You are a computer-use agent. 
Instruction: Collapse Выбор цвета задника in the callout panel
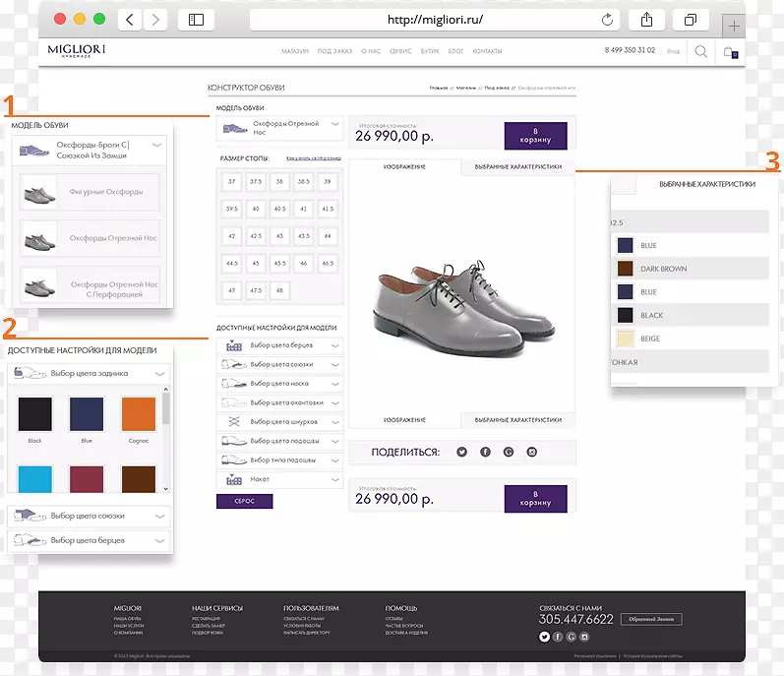coord(160,374)
